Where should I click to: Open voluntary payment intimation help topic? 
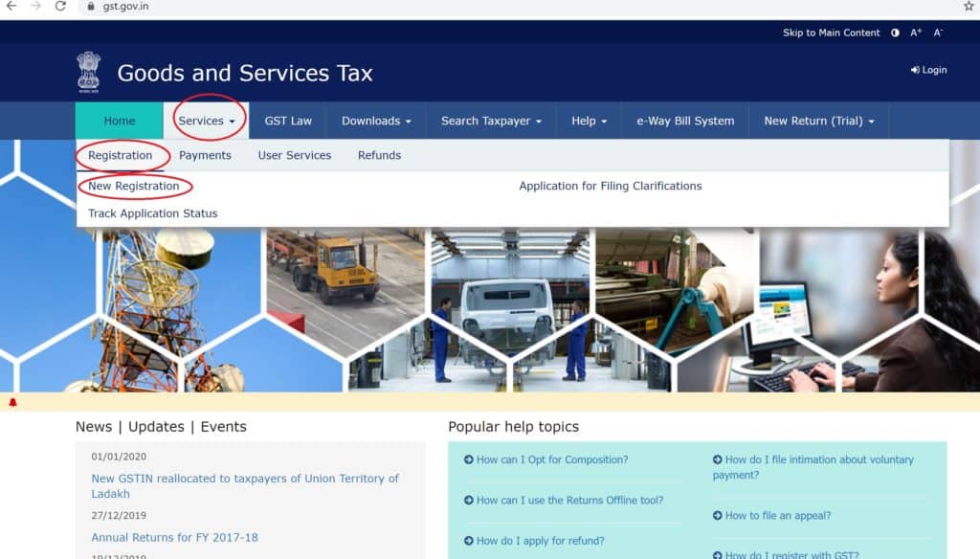(813, 467)
